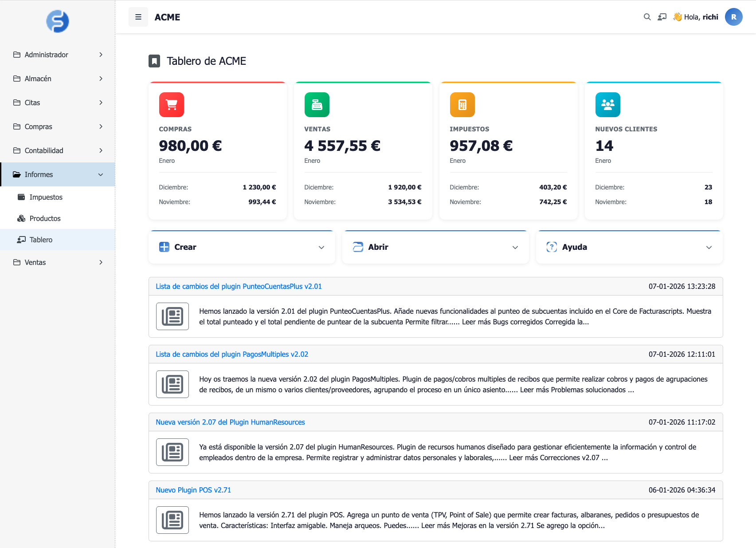This screenshot has height=548, width=756.
Task: Open the Nuevo Plugin POS v2.71 link
Action: click(x=193, y=490)
